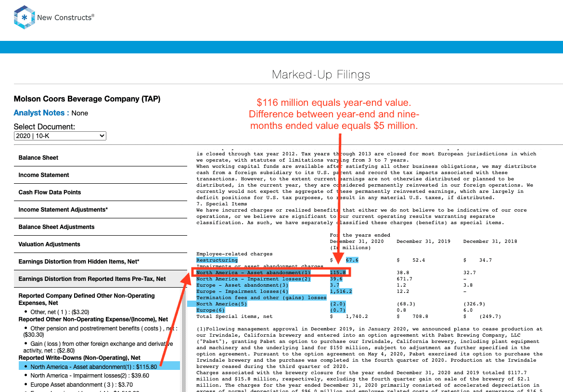563x392 pixels.
Task: Select Balance Sheet Adjustments in the sidebar
Action: point(101,227)
